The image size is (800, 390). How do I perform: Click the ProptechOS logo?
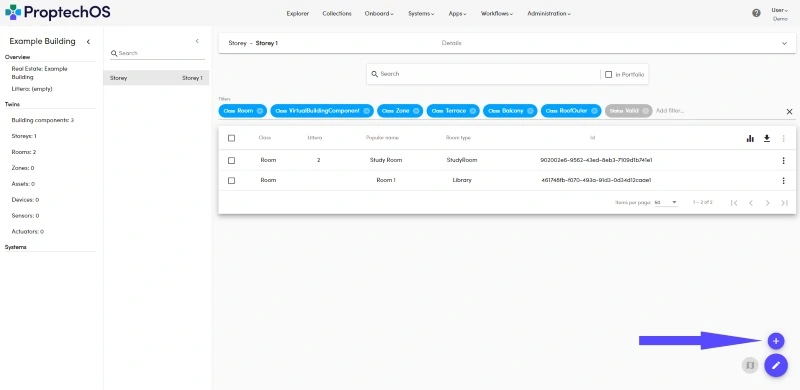coord(58,12)
